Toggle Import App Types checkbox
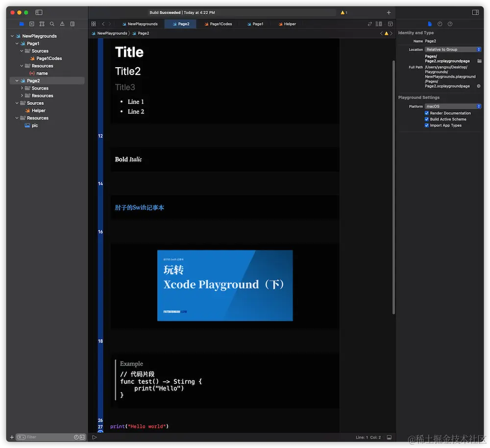Viewport: 490px width, 448px height. tap(427, 125)
